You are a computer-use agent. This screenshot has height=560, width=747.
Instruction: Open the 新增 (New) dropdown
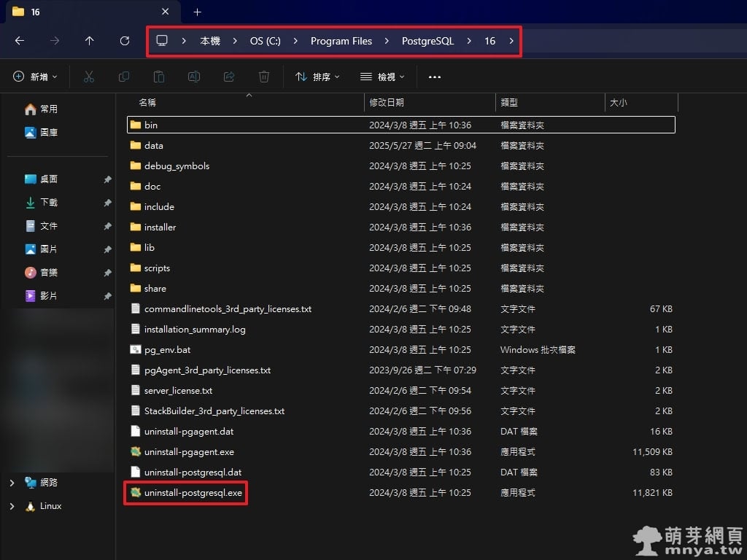click(35, 77)
